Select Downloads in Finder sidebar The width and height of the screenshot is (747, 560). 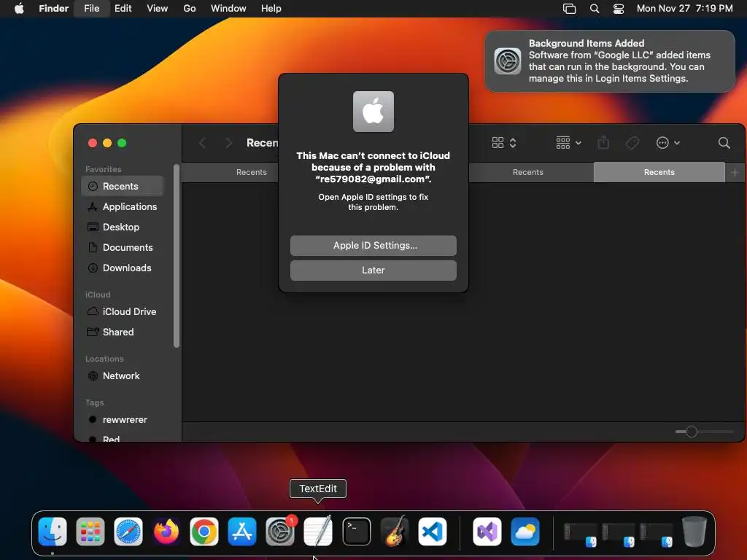[123, 268]
